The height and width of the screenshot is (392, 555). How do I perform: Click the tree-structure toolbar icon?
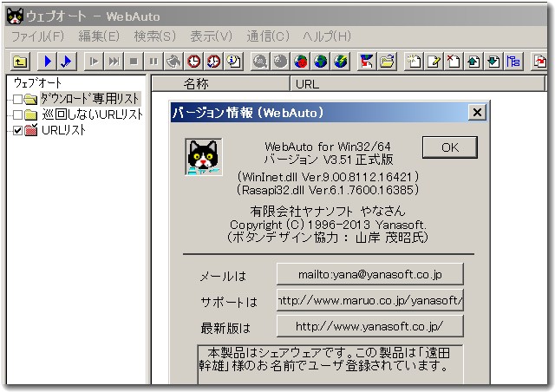coord(513,61)
